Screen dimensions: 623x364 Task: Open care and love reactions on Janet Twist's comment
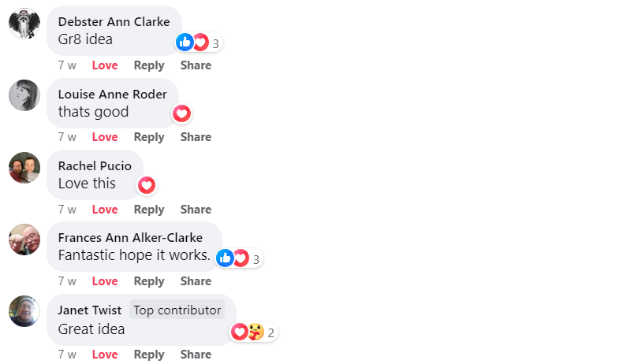[254, 332]
